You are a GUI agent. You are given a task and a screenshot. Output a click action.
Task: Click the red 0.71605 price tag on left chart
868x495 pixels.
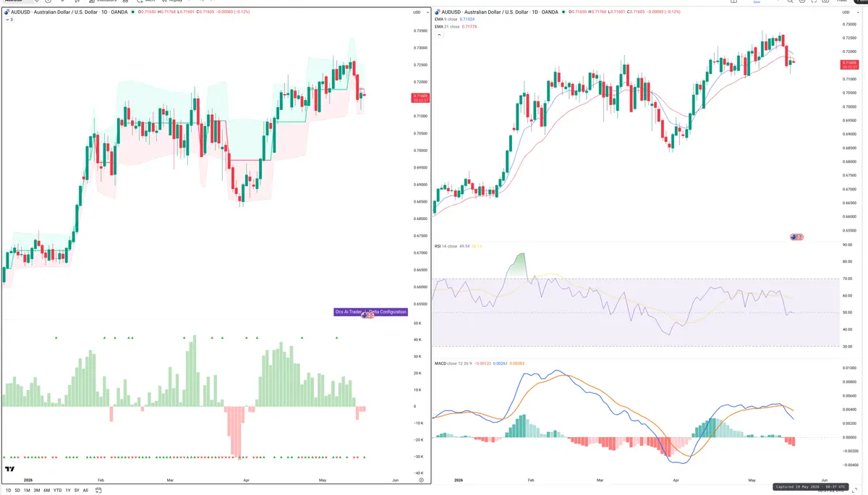click(420, 98)
